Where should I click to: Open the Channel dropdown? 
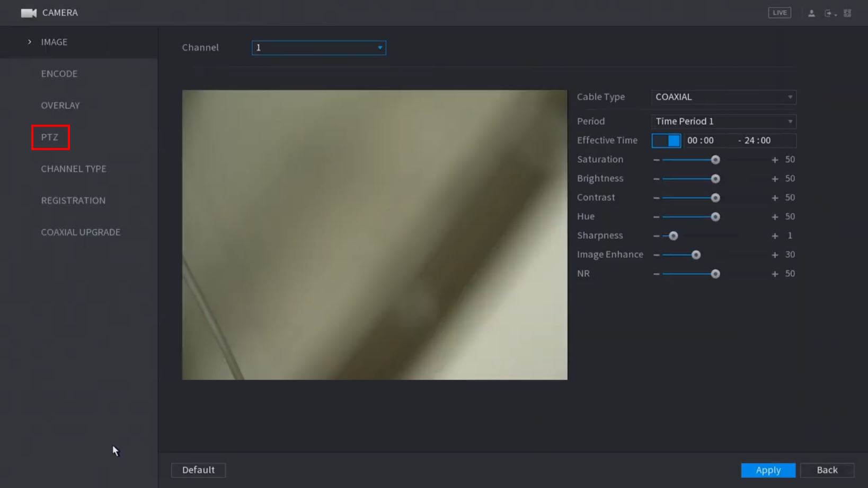point(318,48)
